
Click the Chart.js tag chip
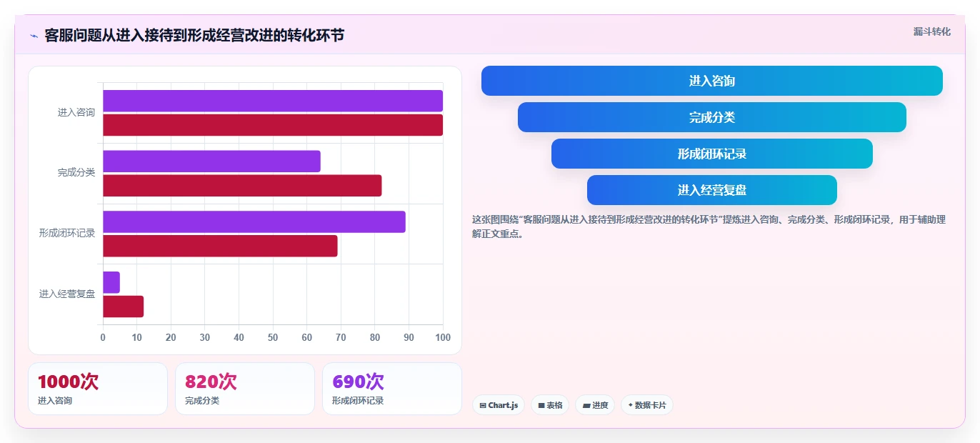point(499,405)
